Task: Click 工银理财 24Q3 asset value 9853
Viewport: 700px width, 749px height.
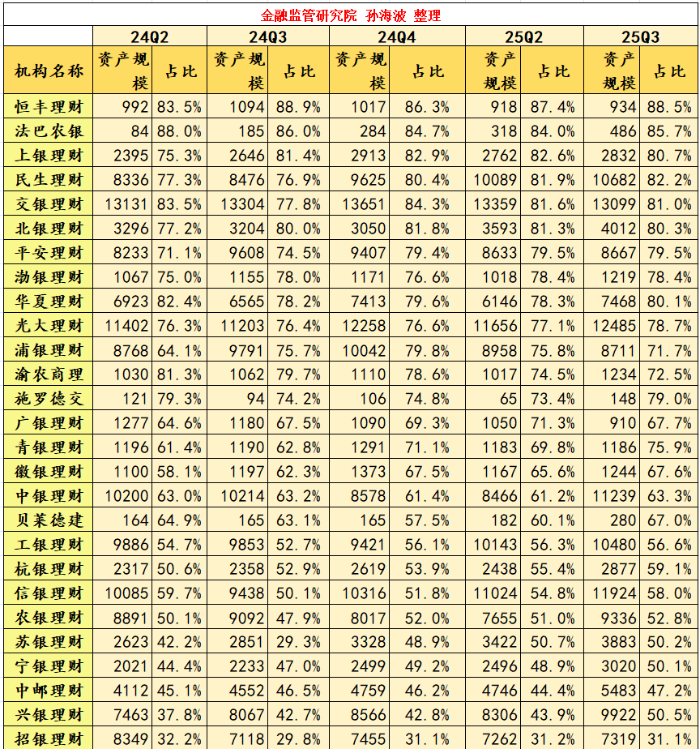Action: point(238,544)
